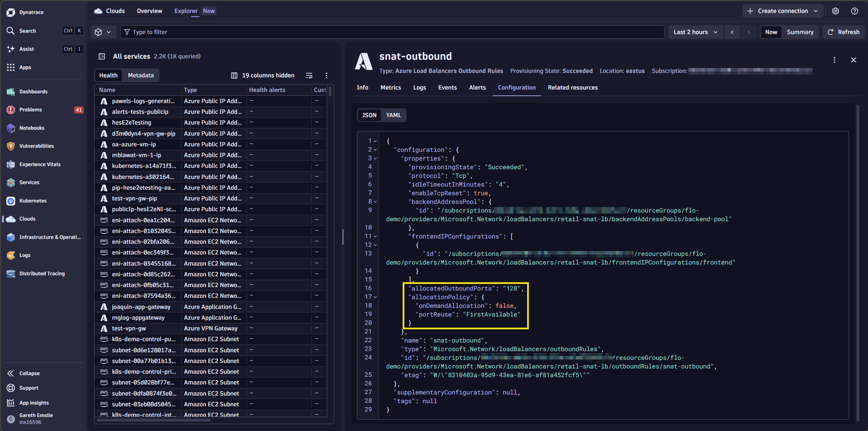Refresh the clouds data

(x=844, y=32)
